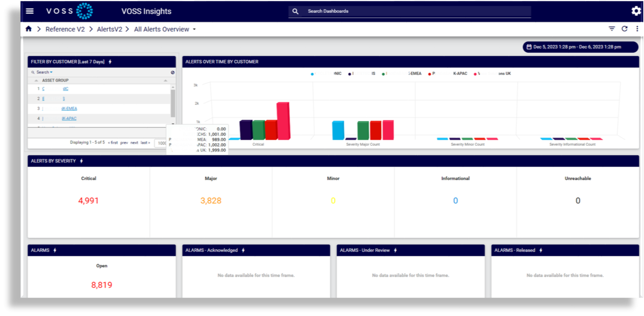Viewport: 644px width, 316px height.
Task: Go to the home breadcrumb icon
Action: pyautogui.click(x=29, y=29)
